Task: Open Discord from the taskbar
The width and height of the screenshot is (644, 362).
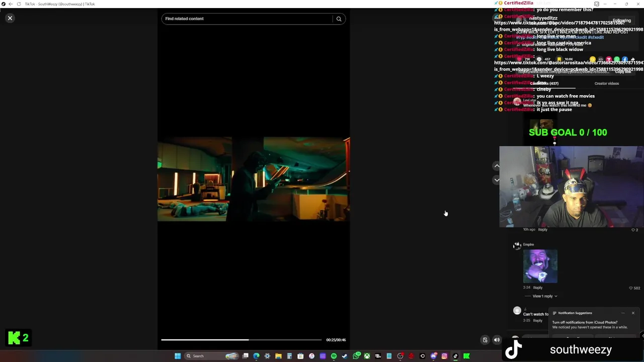Action: pos(433,356)
